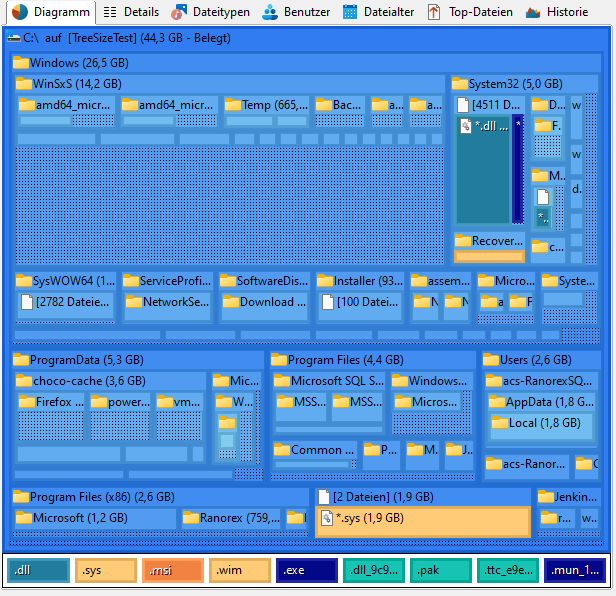Select the Microsoft (1,2 GB) folder block
Viewport: 616px width, 596px height.
(x=95, y=518)
